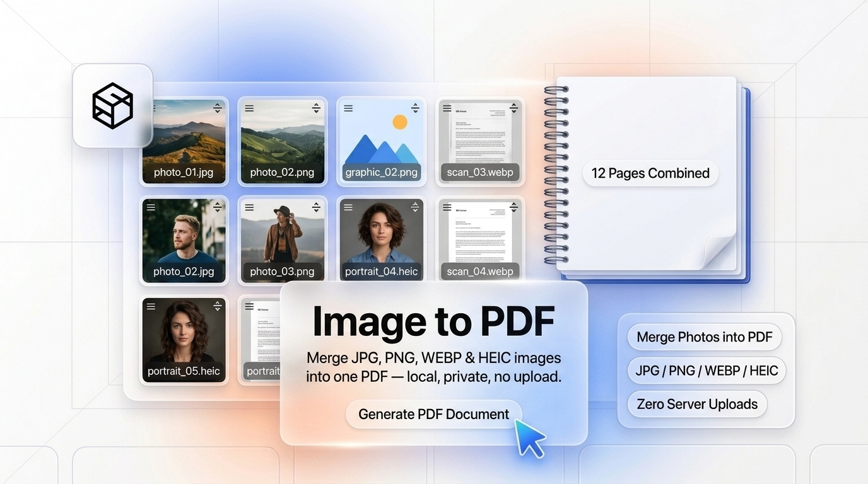Click the scan_03.webp file name label
Screen dimensions: 868x484
click(480, 172)
